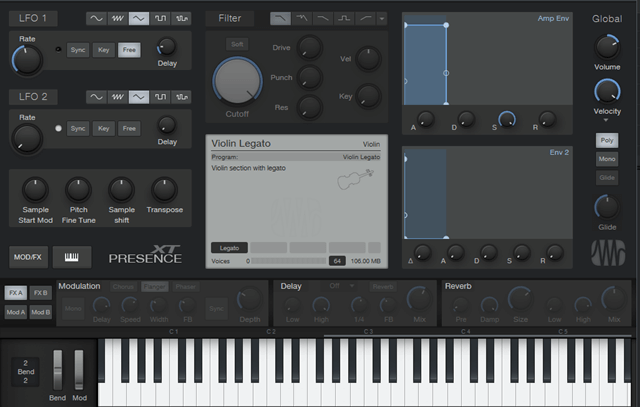Click the LFO 1 Rate knob

click(x=27, y=60)
